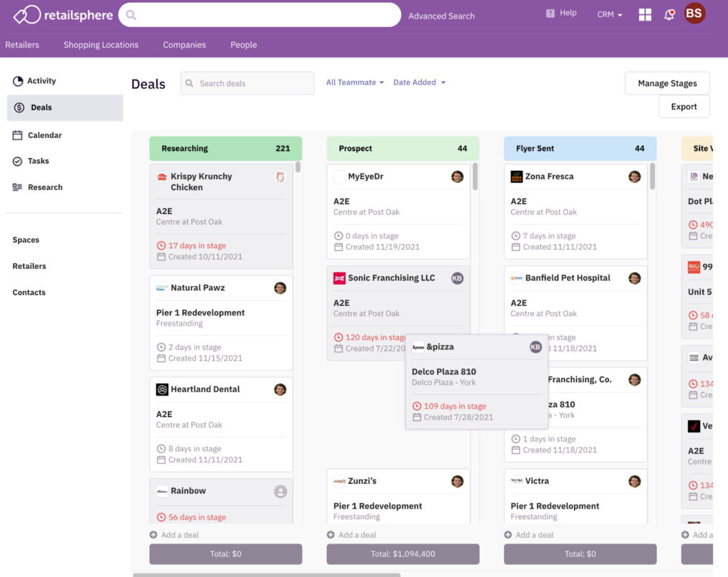Click the Prospect stage header

click(x=403, y=148)
